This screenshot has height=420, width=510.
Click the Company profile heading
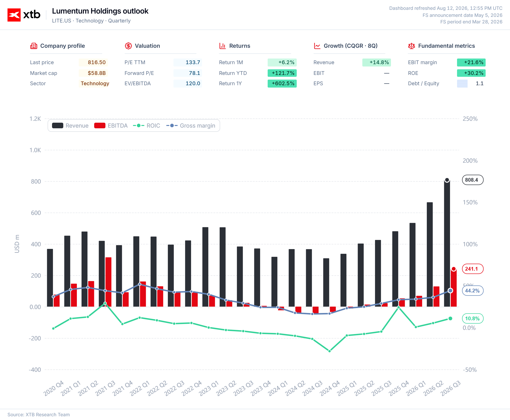pyautogui.click(x=63, y=46)
